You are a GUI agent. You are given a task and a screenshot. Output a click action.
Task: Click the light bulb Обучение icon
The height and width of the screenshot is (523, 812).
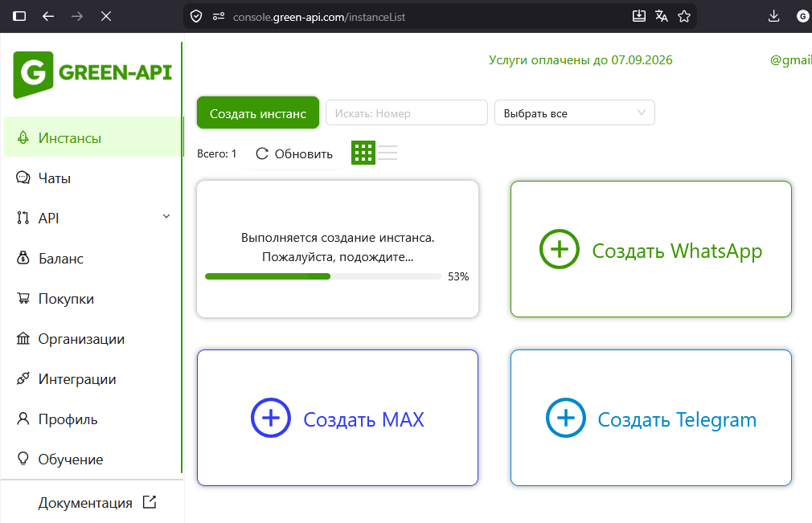click(23, 459)
